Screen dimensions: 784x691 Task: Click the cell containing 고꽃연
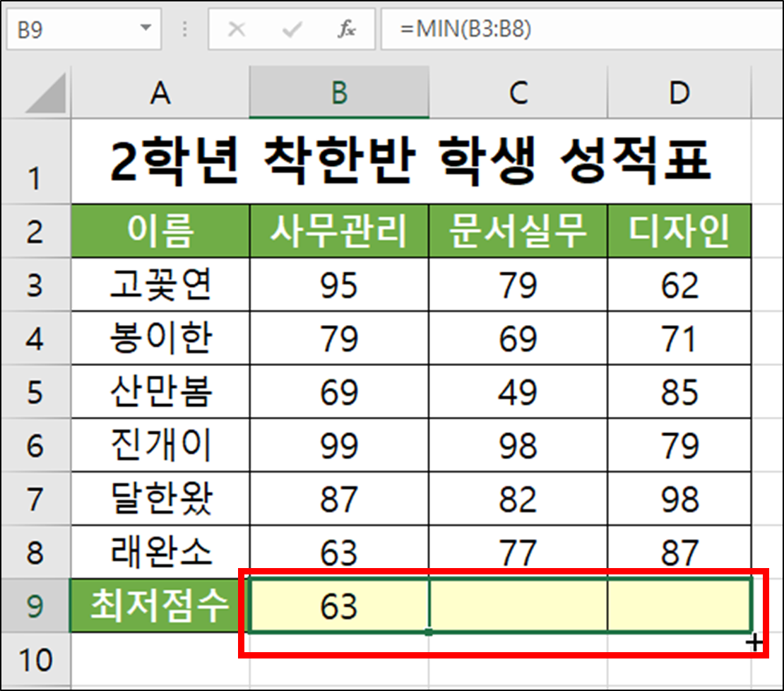point(160,285)
